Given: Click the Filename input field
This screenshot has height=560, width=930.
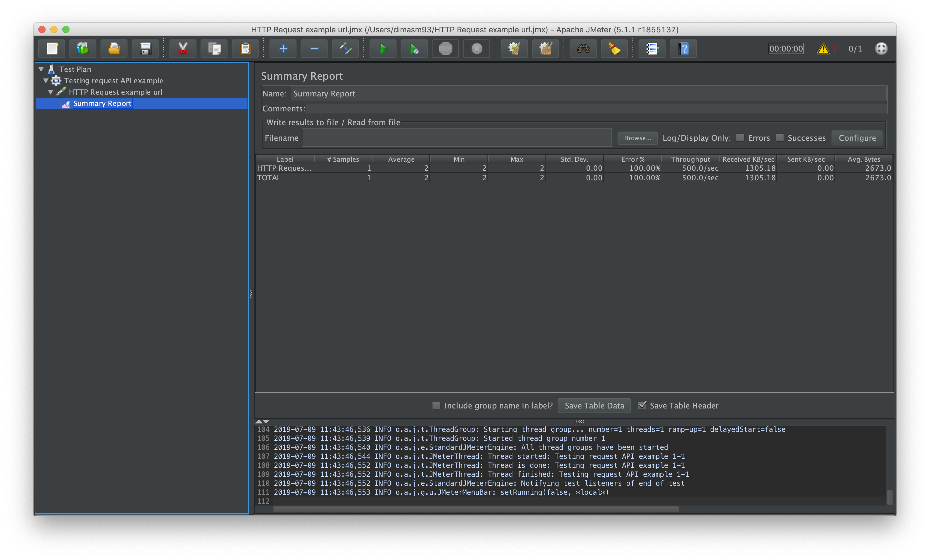Looking at the screenshot, I should coord(457,138).
